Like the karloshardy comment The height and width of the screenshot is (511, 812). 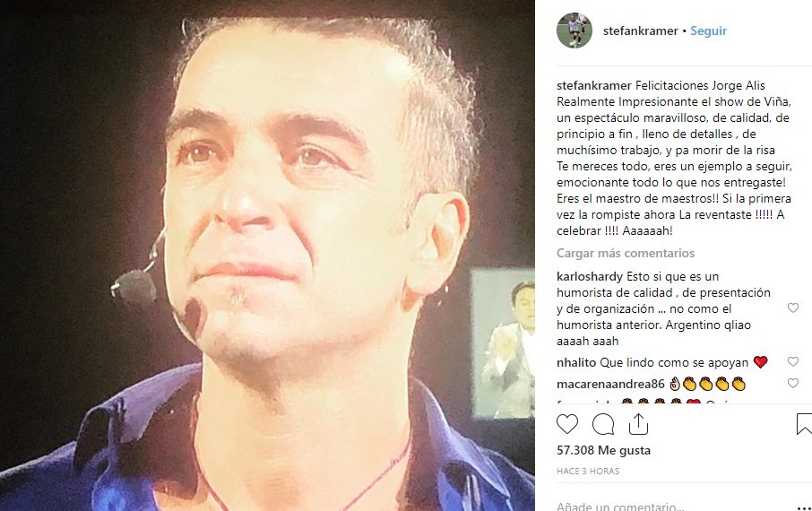tap(793, 307)
